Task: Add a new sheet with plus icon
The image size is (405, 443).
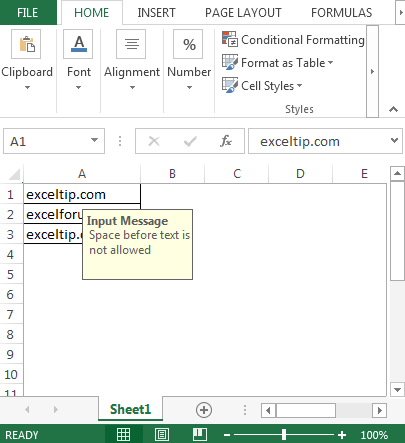Action: pos(204,410)
